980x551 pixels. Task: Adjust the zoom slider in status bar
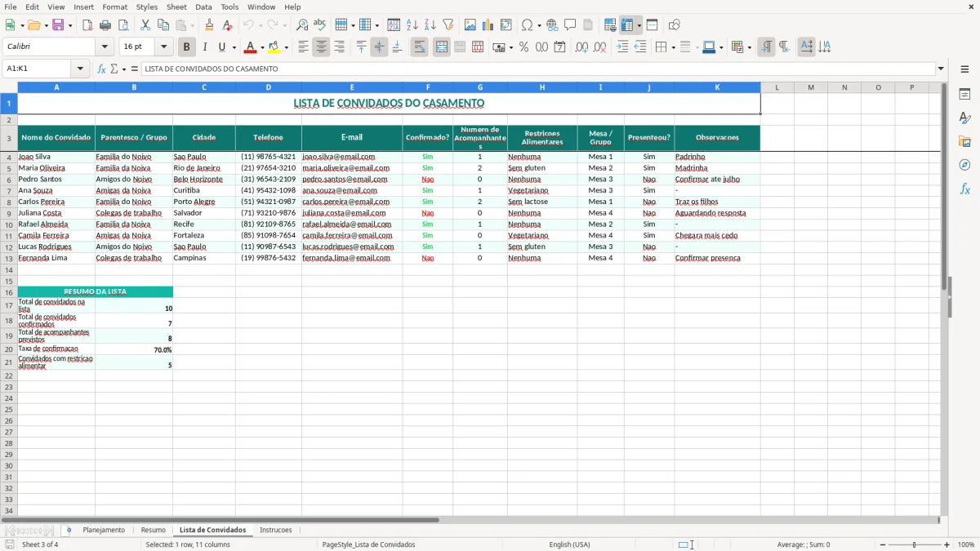coord(915,544)
